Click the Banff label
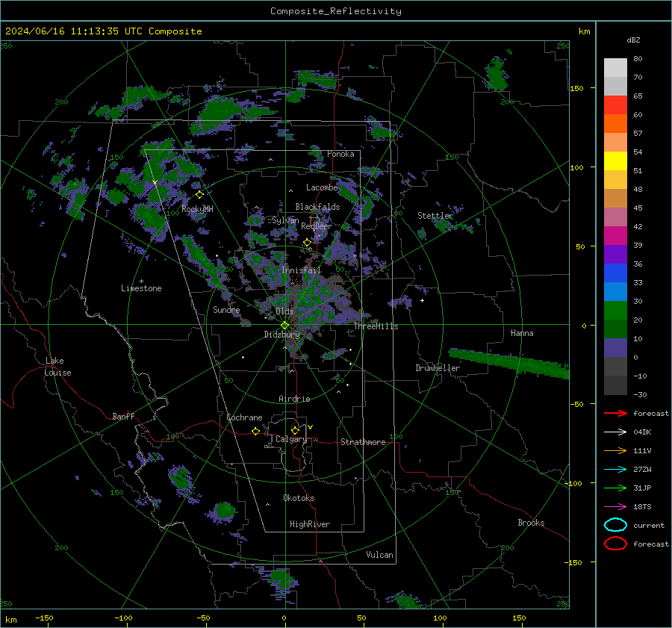The image size is (672, 628). [123, 416]
